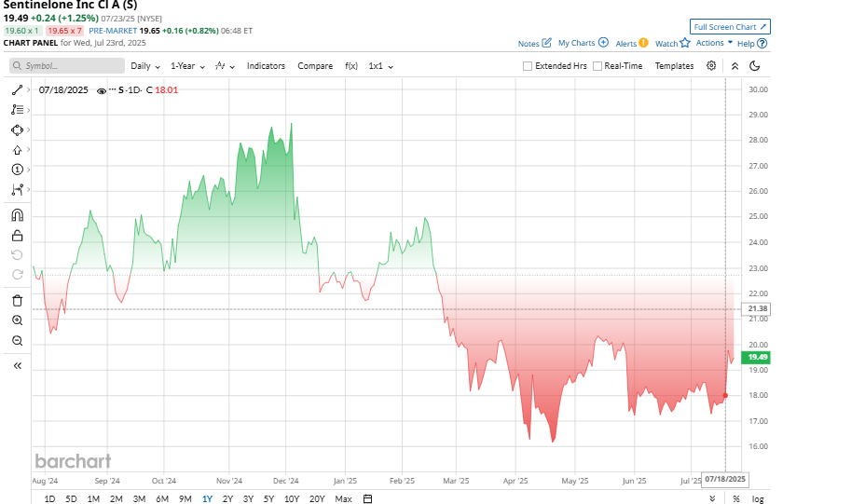
Task: Open the Notes link
Action: click(x=529, y=44)
